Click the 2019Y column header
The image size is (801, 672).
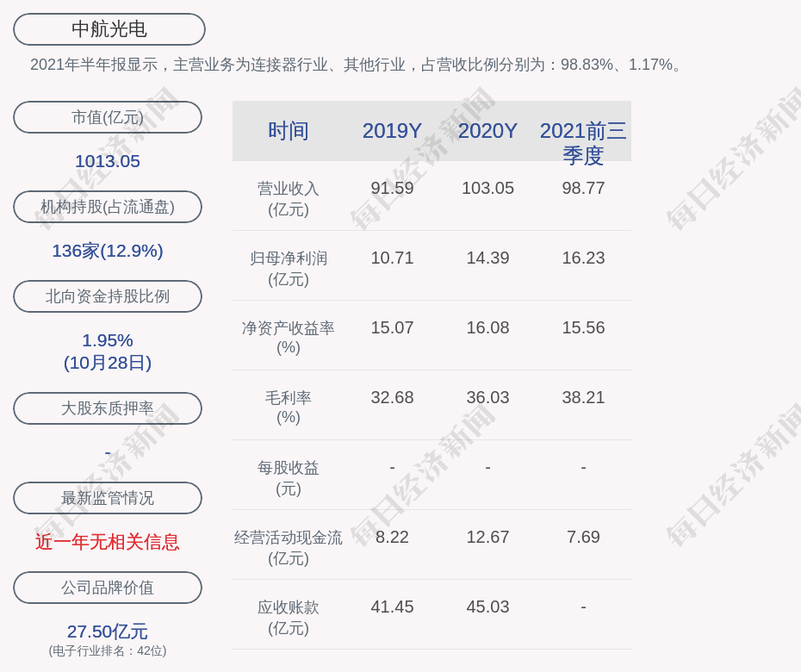point(393,131)
